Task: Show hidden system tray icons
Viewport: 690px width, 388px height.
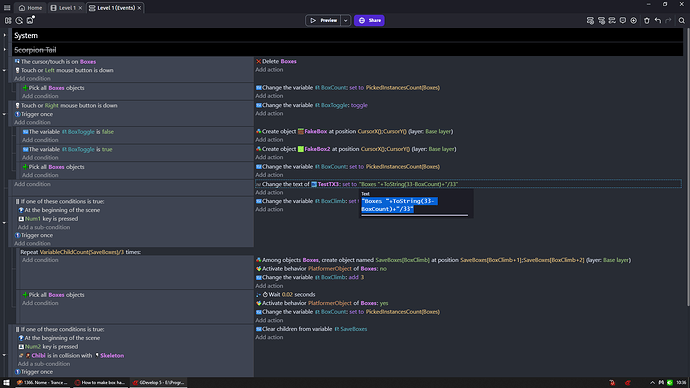Action: tap(652, 383)
